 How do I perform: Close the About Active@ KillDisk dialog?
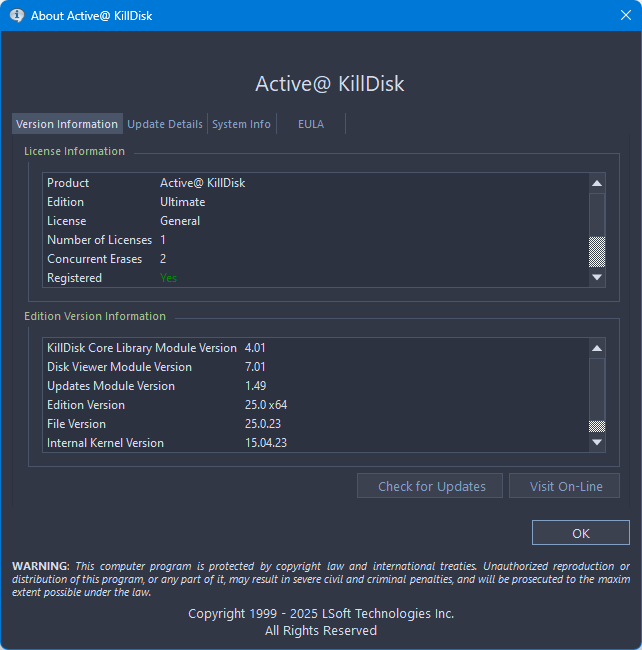pyautogui.click(x=625, y=15)
